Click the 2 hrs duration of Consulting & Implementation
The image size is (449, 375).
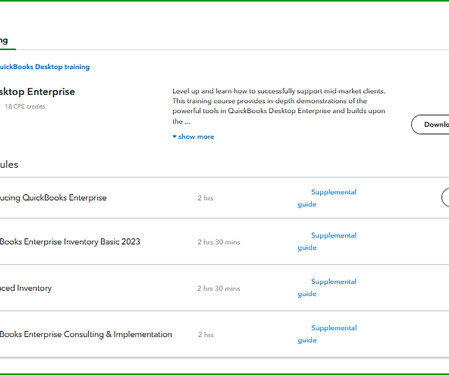206,335
